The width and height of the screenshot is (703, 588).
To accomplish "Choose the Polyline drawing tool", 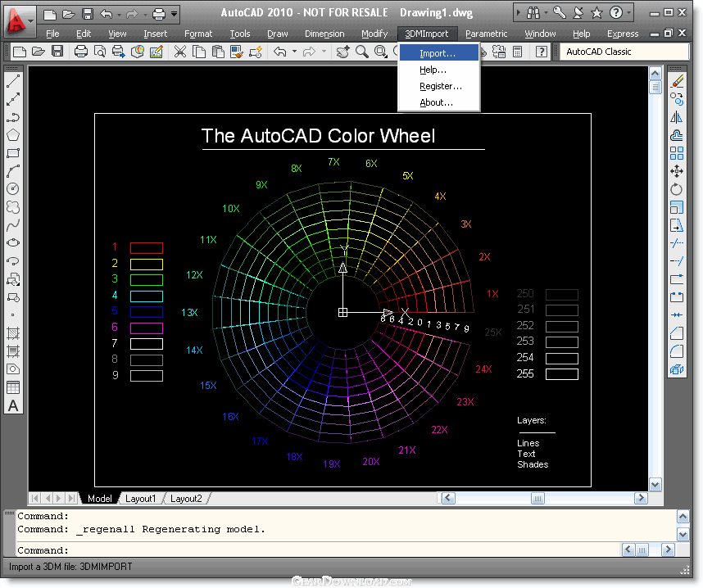I will [13, 117].
